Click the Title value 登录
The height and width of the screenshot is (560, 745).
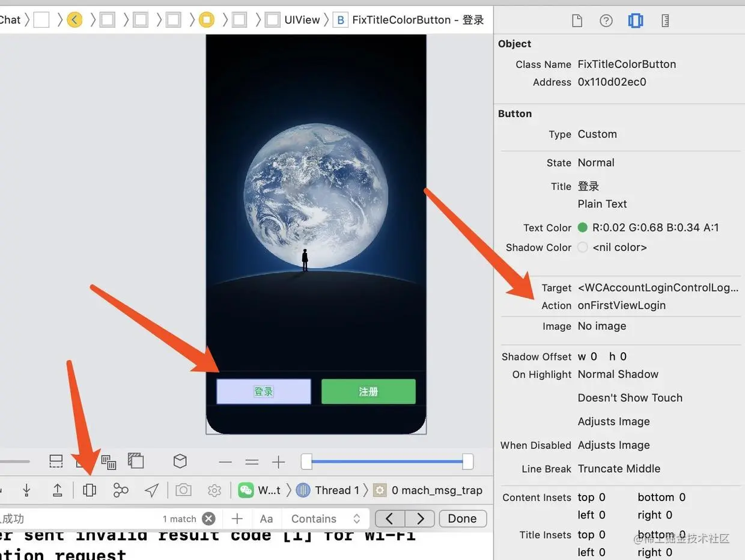click(588, 186)
